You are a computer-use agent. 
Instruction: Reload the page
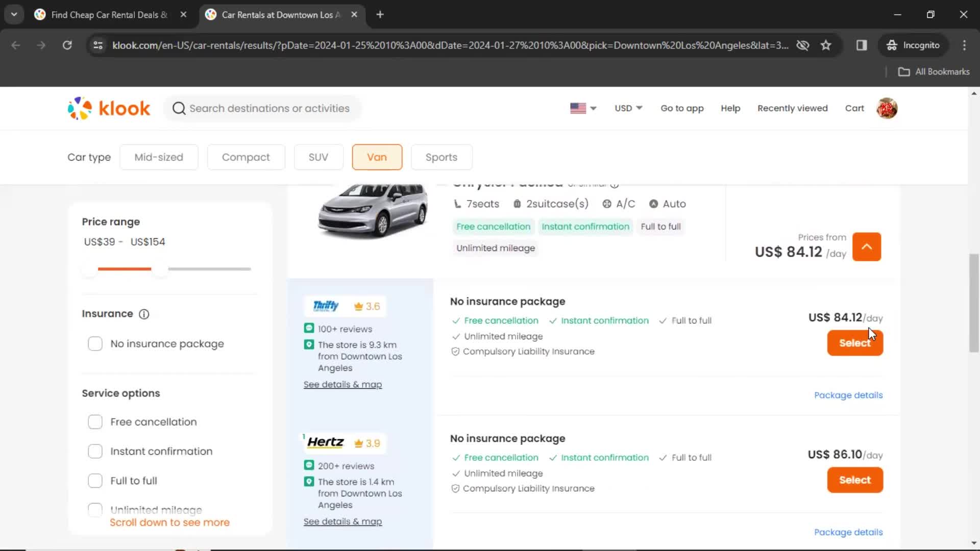67,45
